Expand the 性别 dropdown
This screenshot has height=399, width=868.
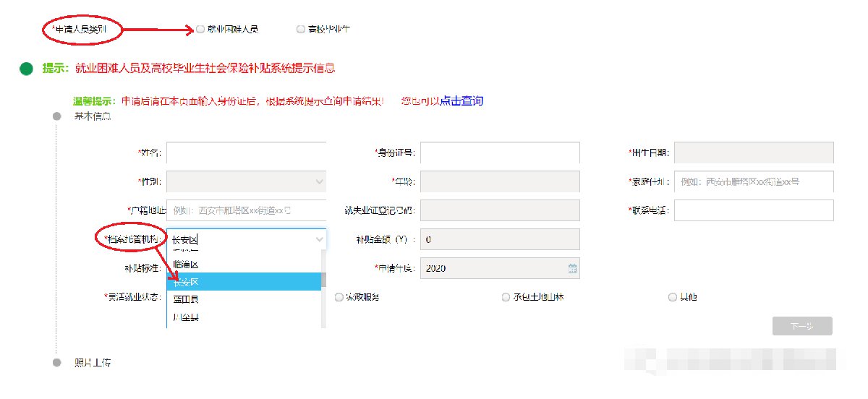pos(320,181)
